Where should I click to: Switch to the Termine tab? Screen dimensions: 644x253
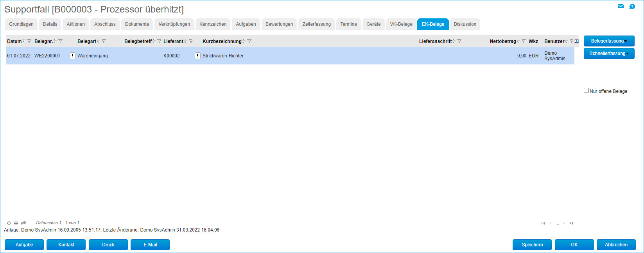tap(348, 24)
